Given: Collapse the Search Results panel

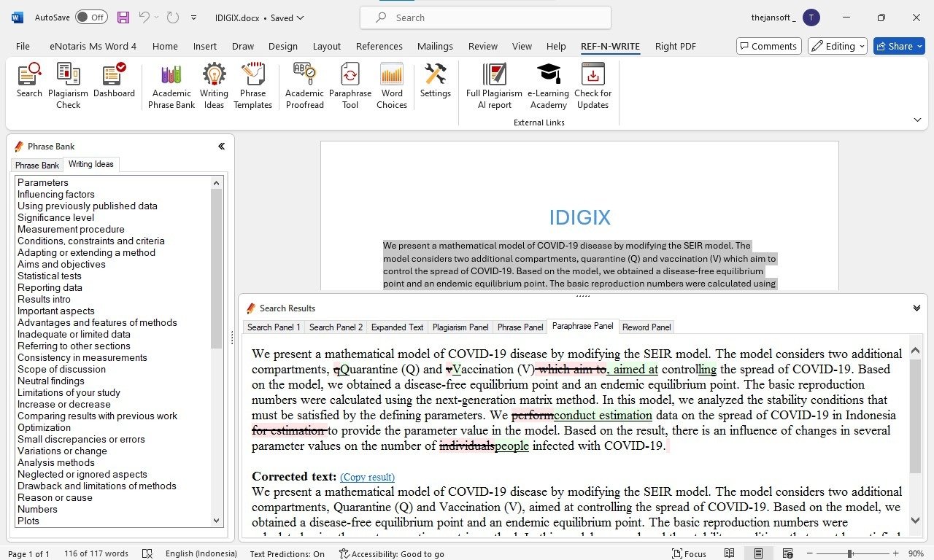Looking at the screenshot, I should [916, 308].
